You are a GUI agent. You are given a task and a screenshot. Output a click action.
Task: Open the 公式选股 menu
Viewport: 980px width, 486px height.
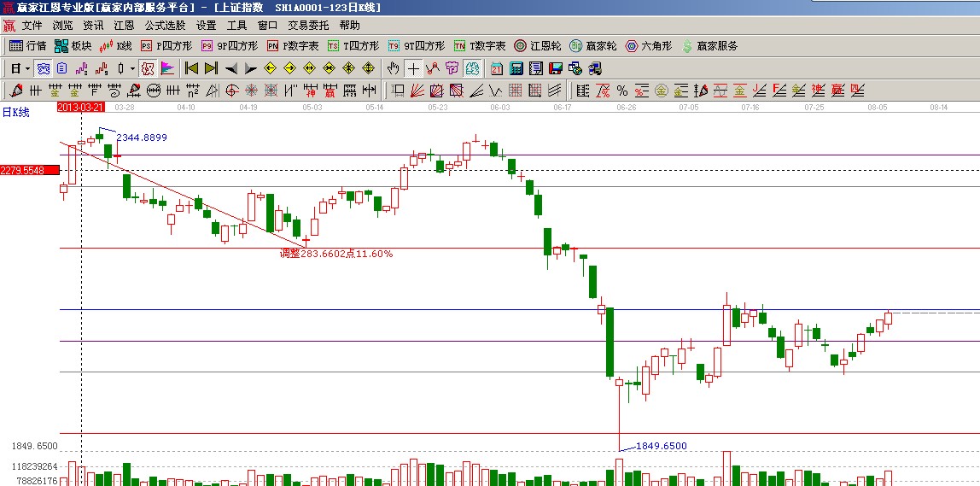point(165,26)
